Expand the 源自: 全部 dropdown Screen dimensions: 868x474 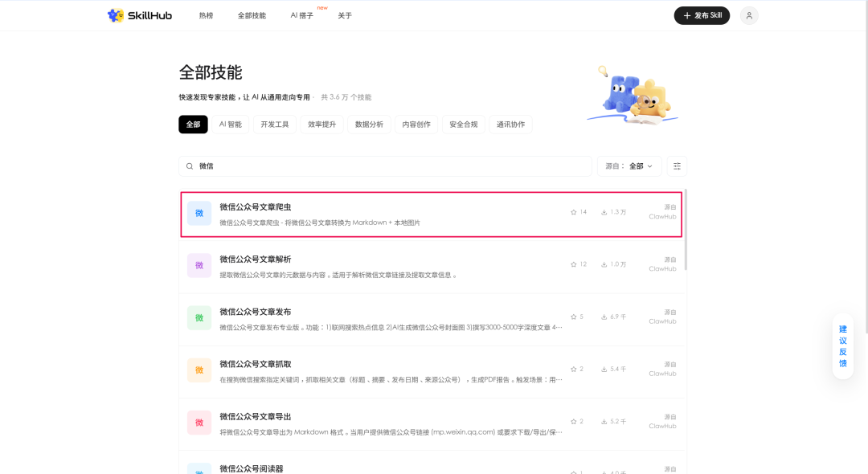(629, 166)
